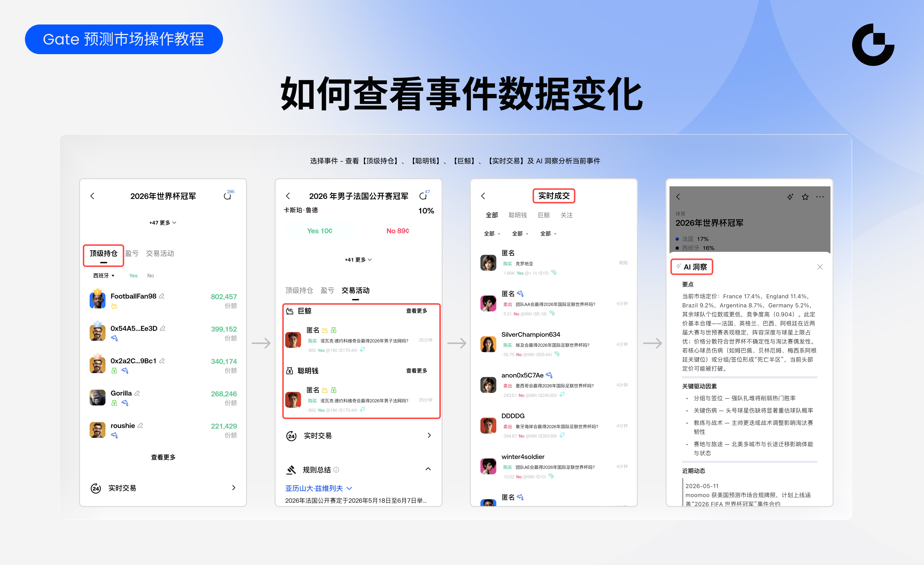Expand the +41 更多 dropdown

(x=358, y=259)
